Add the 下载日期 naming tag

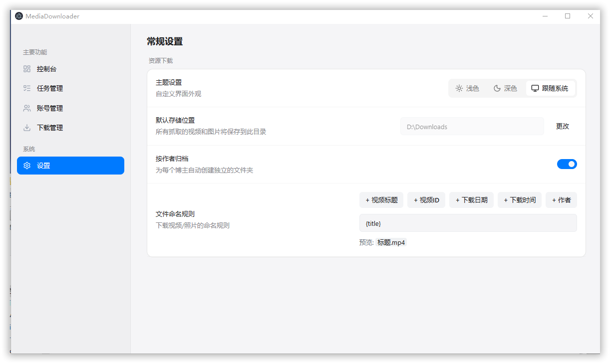(471, 200)
